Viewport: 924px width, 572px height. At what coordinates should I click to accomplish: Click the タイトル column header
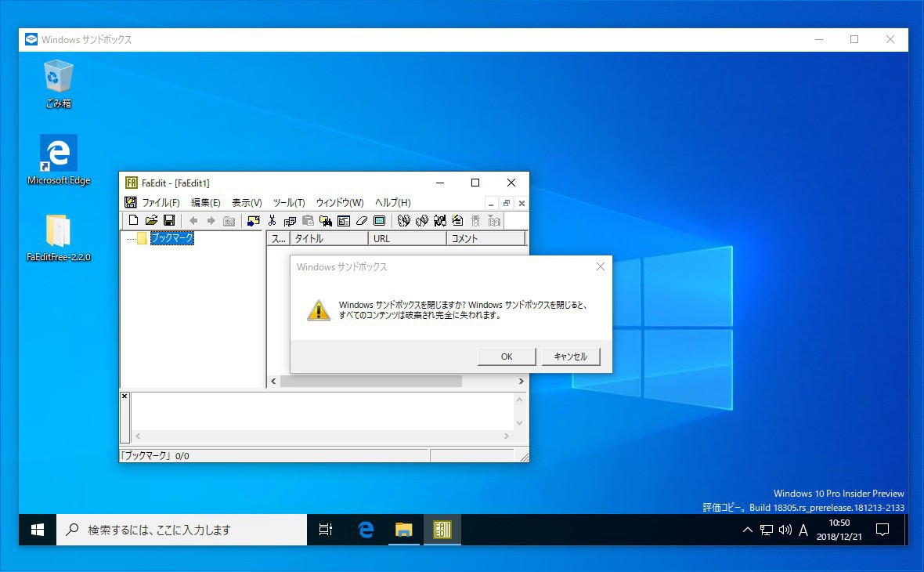[x=328, y=238]
